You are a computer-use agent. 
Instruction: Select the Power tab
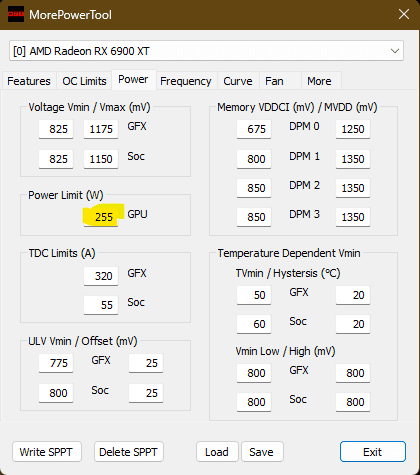133,80
